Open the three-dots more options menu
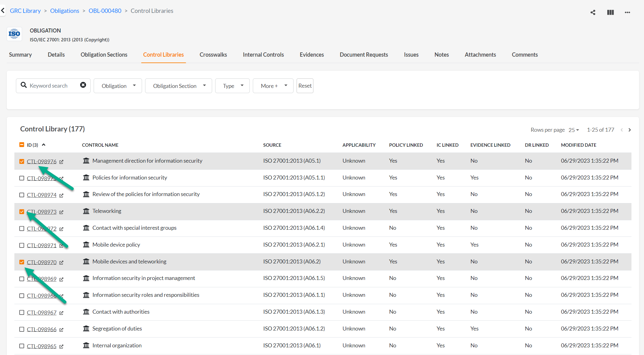This screenshot has height=355, width=644. coord(627,12)
